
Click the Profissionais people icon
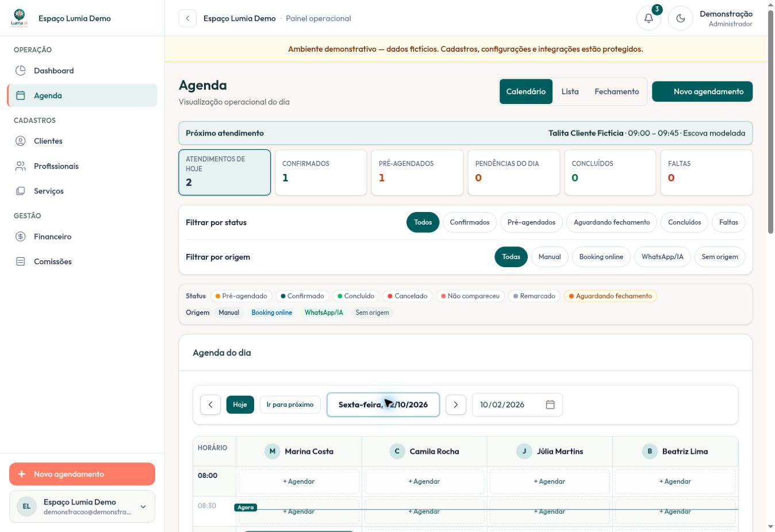point(21,166)
